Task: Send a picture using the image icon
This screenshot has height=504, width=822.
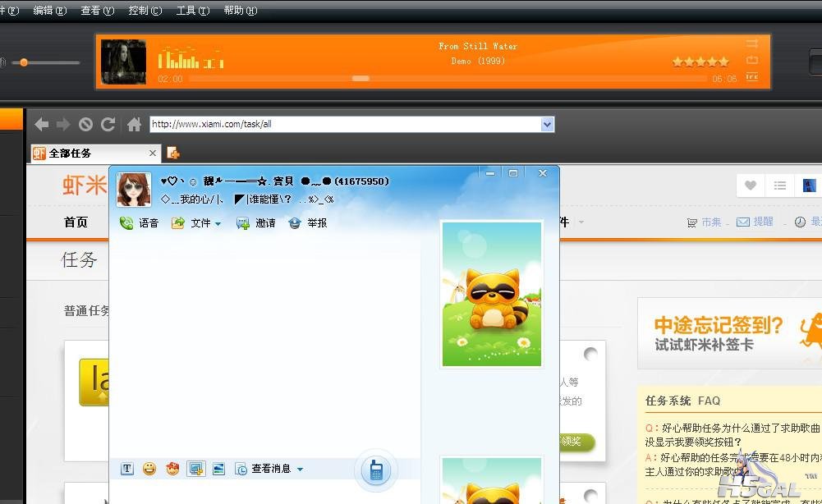Action: tap(218, 469)
